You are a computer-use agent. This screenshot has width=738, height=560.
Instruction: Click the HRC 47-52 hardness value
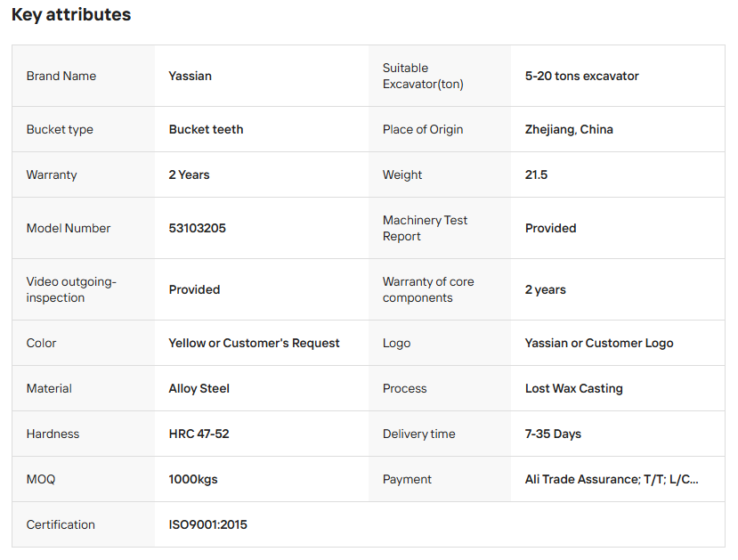[x=199, y=434]
